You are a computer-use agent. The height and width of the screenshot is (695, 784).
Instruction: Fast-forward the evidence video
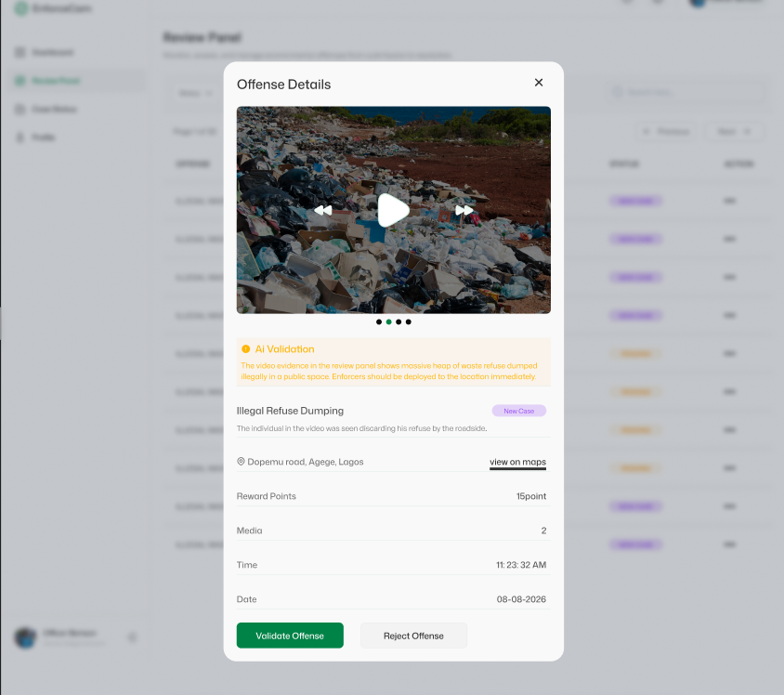(x=464, y=211)
